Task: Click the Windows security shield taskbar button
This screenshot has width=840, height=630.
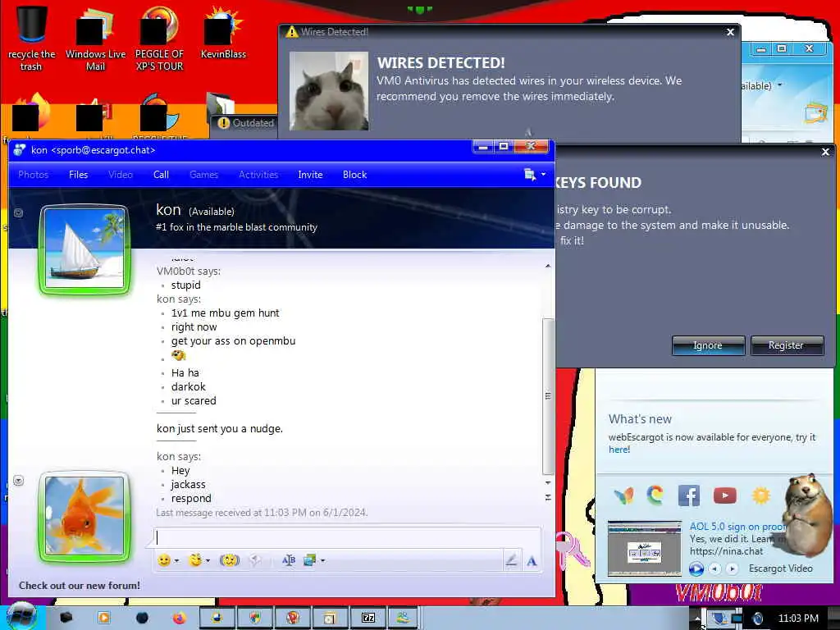Action: pos(255,619)
